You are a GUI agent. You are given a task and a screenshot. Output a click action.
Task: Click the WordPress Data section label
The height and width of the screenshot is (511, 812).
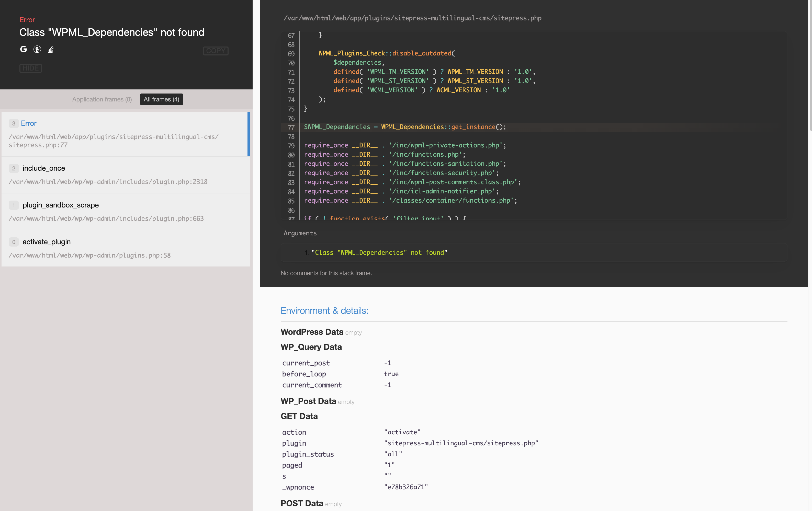coord(312,332)
